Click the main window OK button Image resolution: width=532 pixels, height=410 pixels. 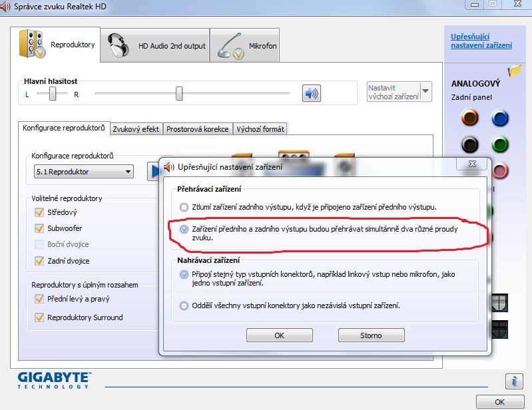point(500,402)
